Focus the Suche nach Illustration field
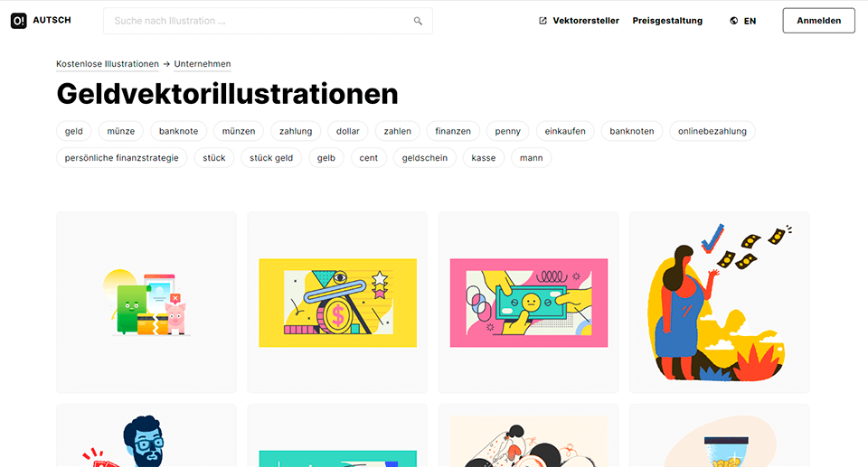Screen dimensions: 868x467 click(x=268, y=21)
